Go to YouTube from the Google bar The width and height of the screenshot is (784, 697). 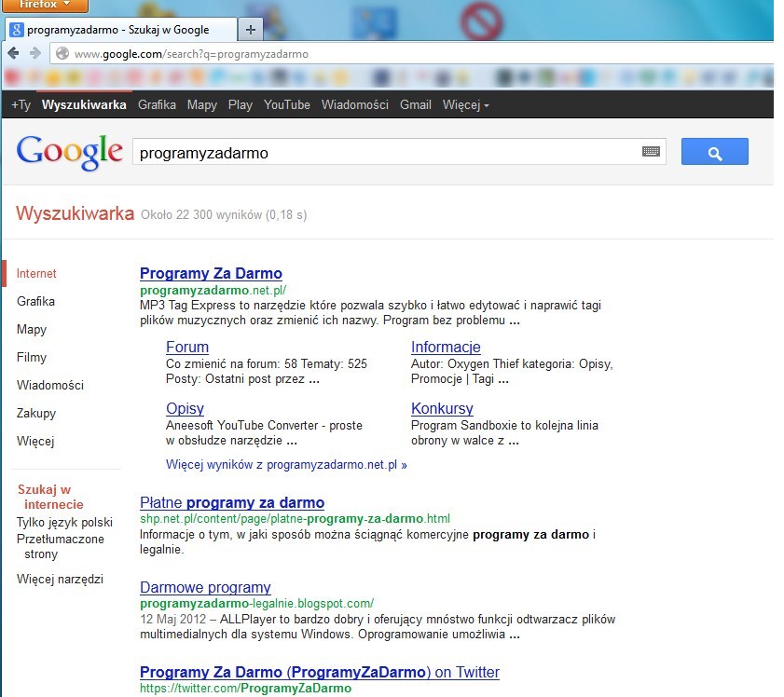[287, 105]
